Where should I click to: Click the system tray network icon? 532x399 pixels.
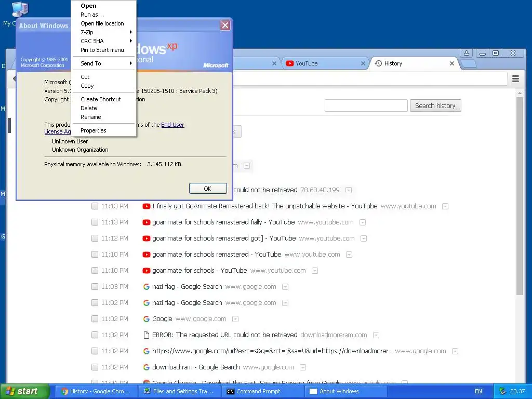(502, 391)
